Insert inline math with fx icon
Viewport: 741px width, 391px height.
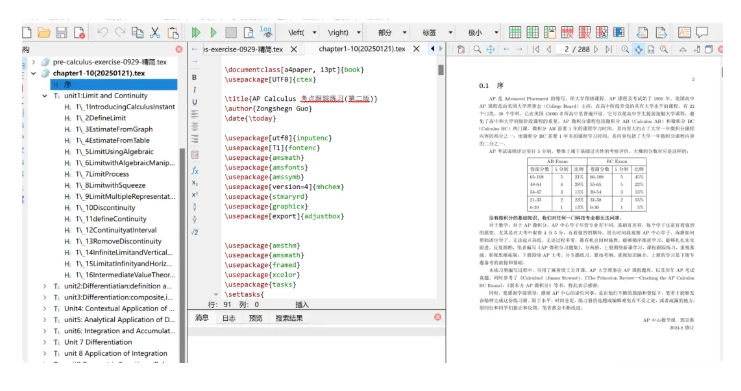click(x=195, y=170)
